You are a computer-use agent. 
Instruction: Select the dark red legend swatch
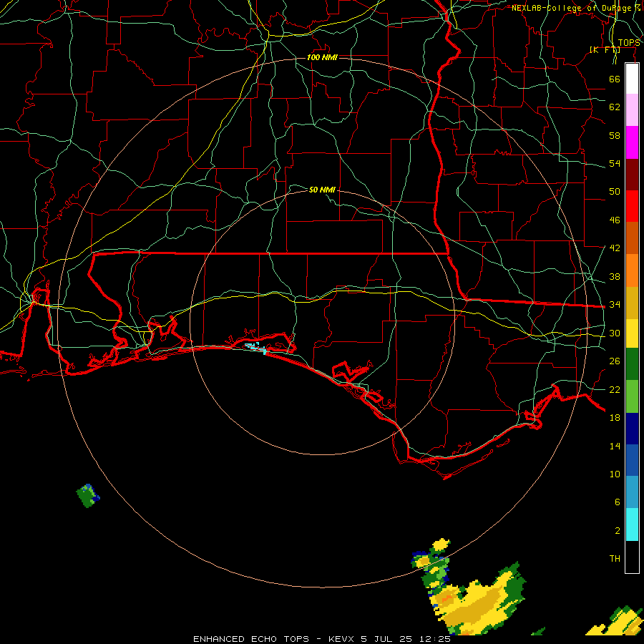tap(632, 174)
